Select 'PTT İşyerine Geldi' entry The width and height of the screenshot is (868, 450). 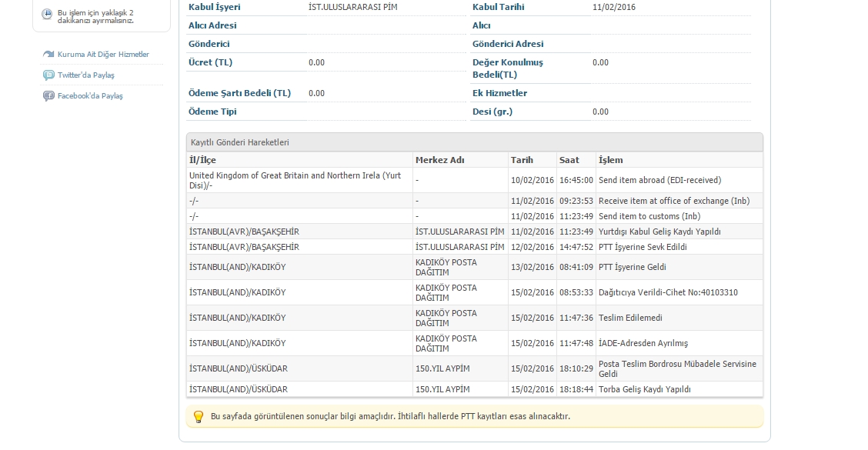[x=633, y=267]
